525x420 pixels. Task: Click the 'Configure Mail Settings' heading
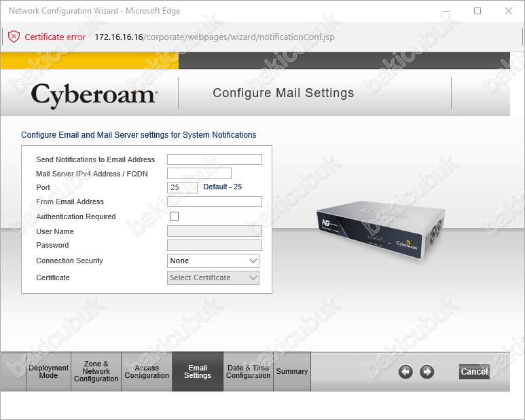pyautogui.click(x=283, y=93)
